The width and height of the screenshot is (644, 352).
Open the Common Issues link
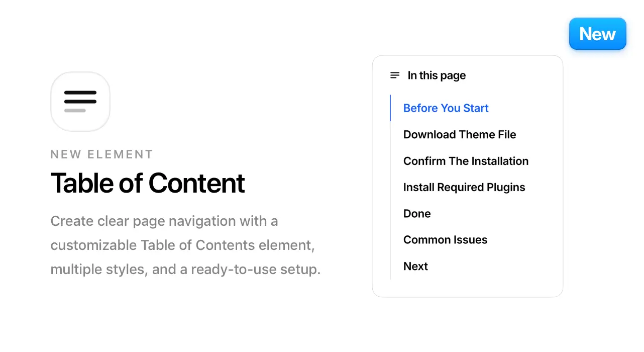click(x=445, y=240)
